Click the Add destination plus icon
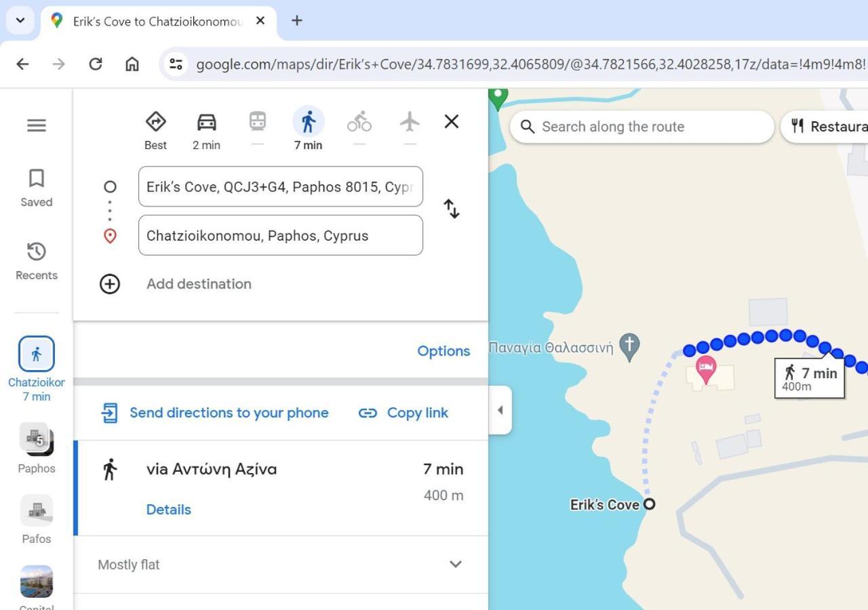 [110, 284]
